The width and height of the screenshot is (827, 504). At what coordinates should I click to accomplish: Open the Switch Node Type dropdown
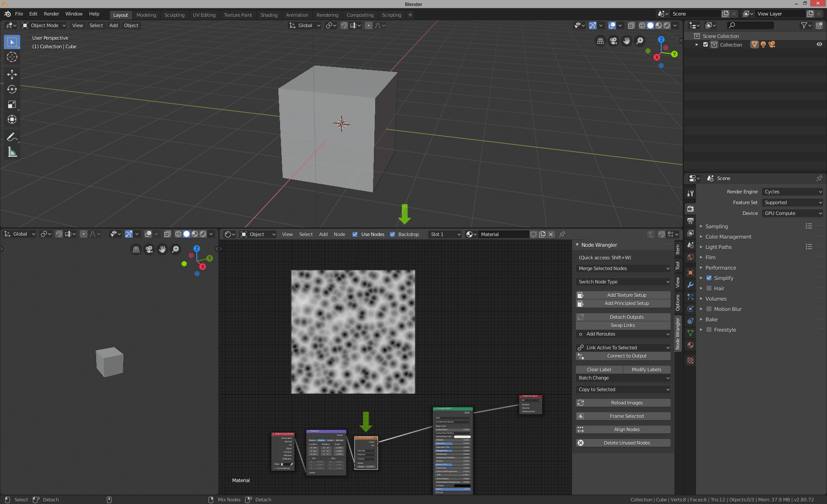point(623,282)
